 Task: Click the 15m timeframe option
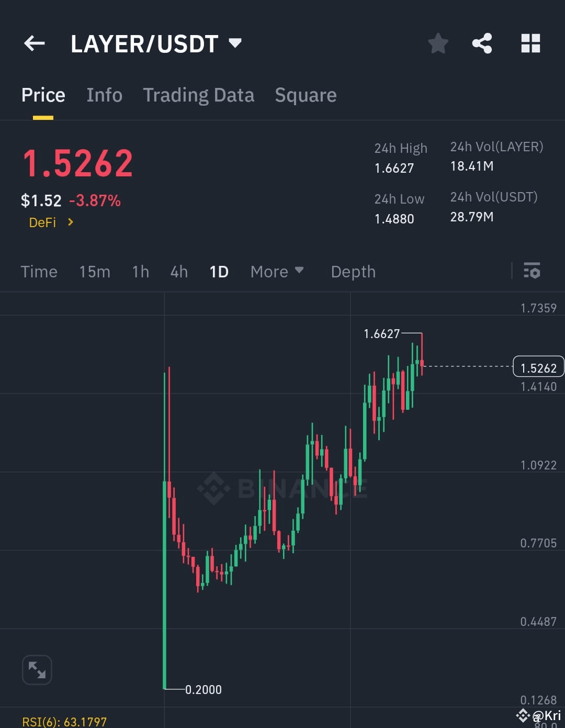(95, 272)
